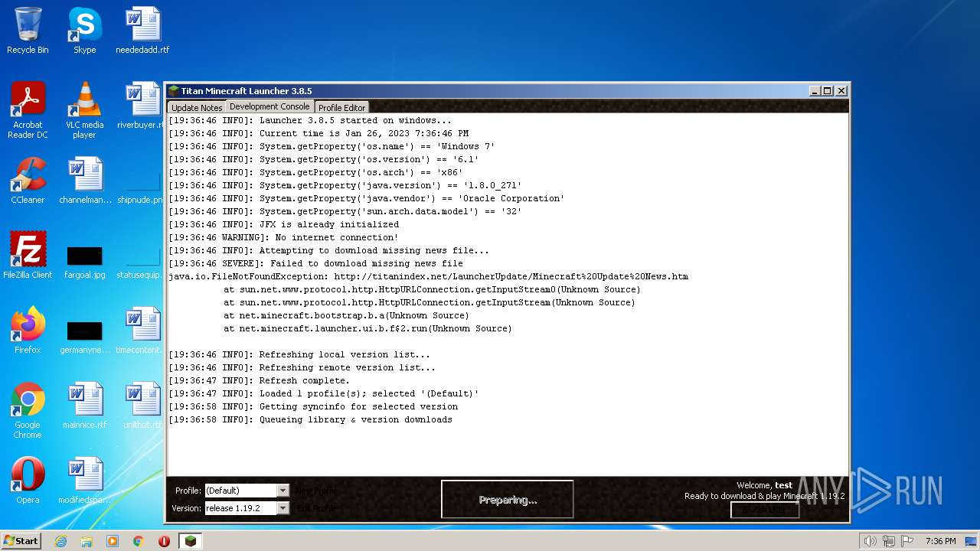Open the Recycle Bin desktop icon
The height and width of the screenshot is (551, 980).
[28, 31]
